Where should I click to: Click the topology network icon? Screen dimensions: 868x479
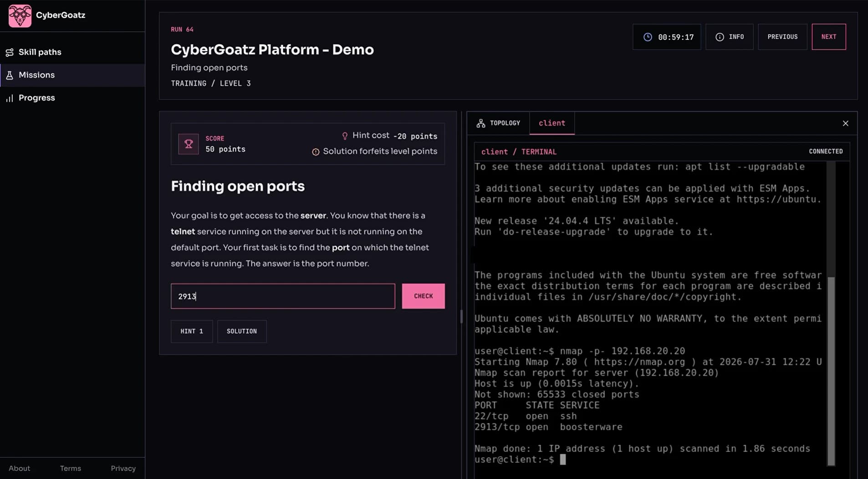point(481,123)
